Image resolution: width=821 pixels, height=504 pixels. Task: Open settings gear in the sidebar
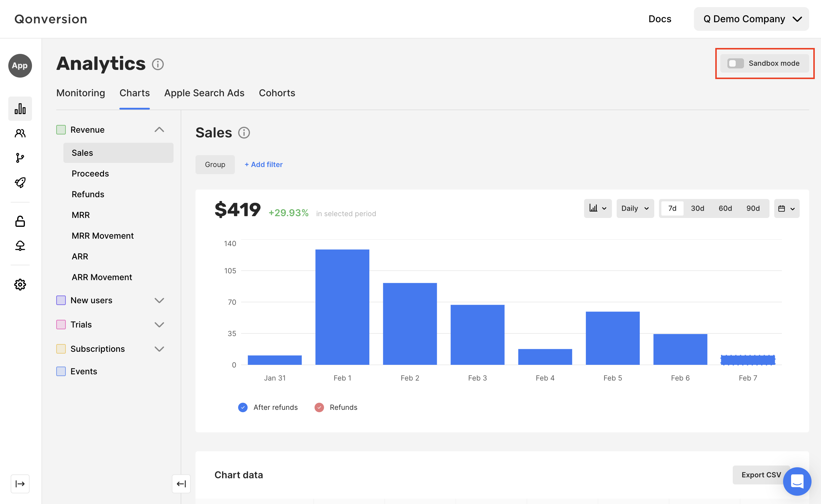tap(20, 284)
